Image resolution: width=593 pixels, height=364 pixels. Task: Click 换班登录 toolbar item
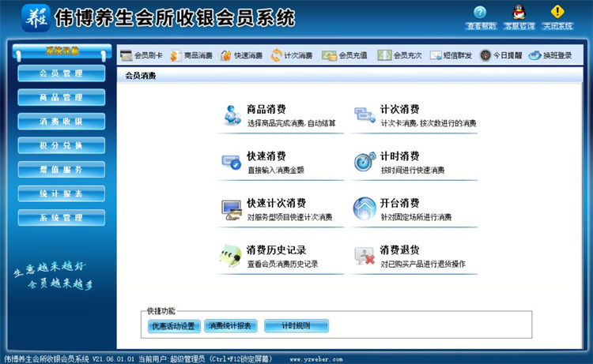[x=550, y=55]
